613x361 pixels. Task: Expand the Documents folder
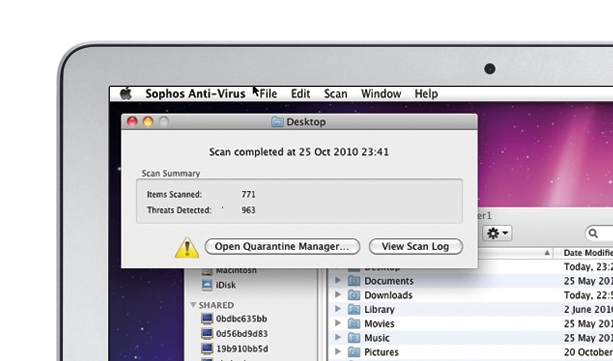coord(337,280)
